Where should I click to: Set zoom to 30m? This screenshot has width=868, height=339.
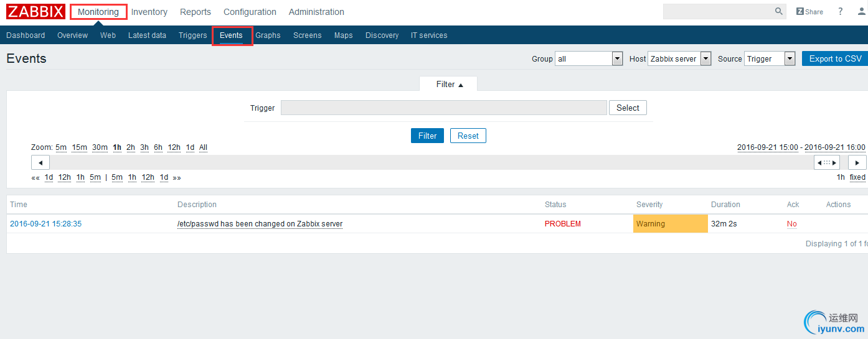(100, 147)
